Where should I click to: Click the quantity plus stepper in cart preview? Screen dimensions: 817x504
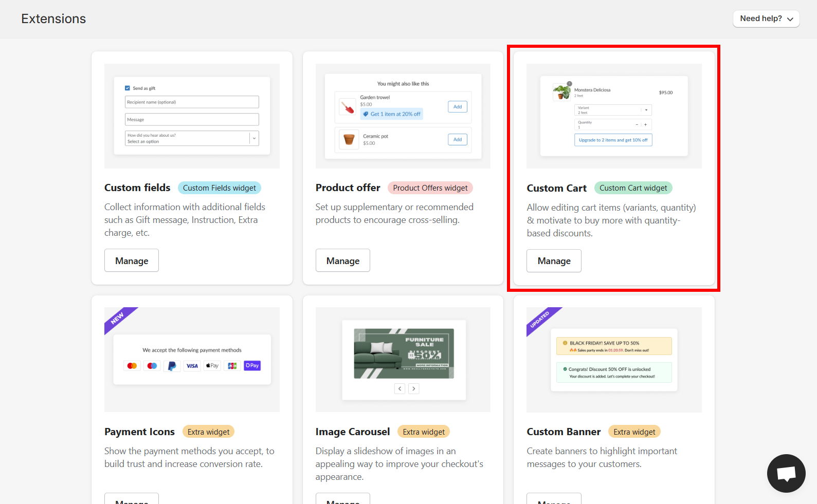[646, 125]
